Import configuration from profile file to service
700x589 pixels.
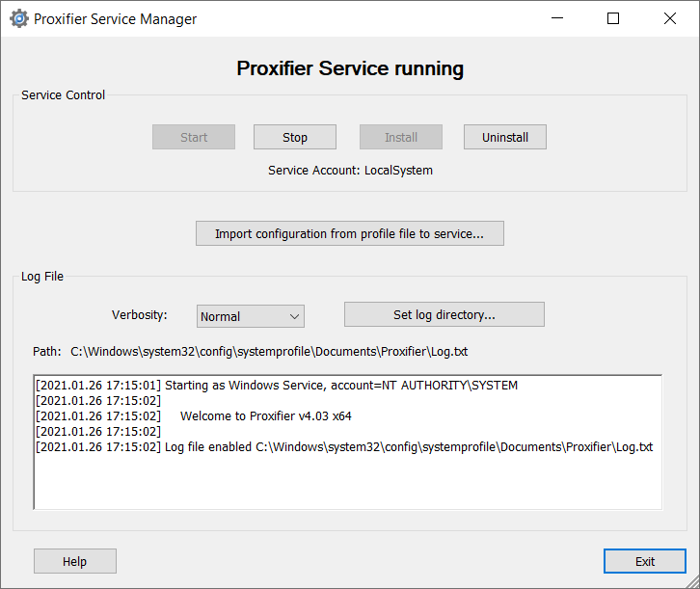click(349, 233)
